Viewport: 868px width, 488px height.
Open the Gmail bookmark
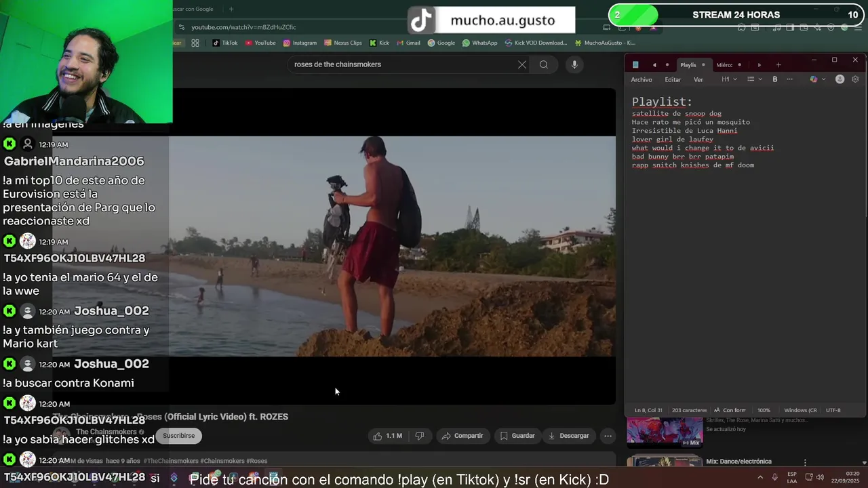pos(408,43)
